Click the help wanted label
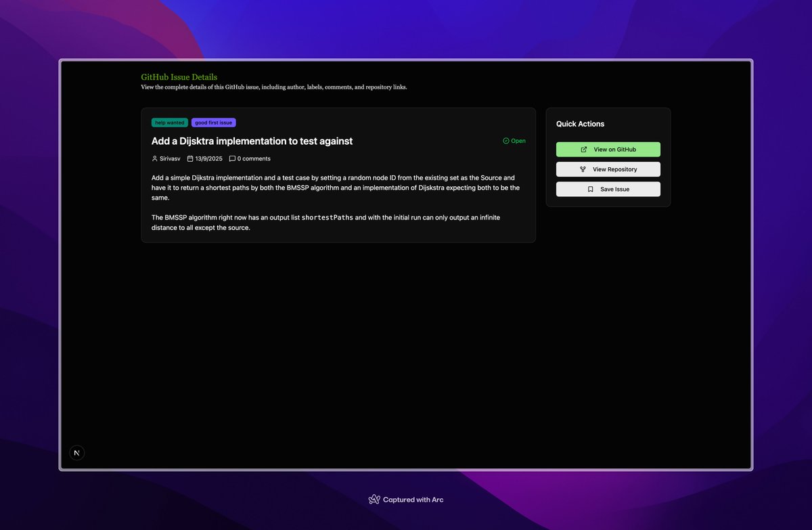 pos(170,123)
